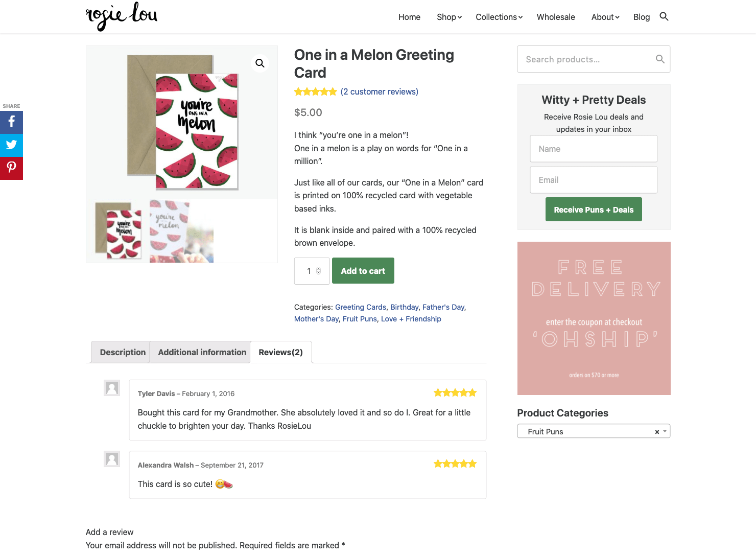The height and width of the screenshot is (557, 756).
Task: Open the About dropdown
Action: 604,17
